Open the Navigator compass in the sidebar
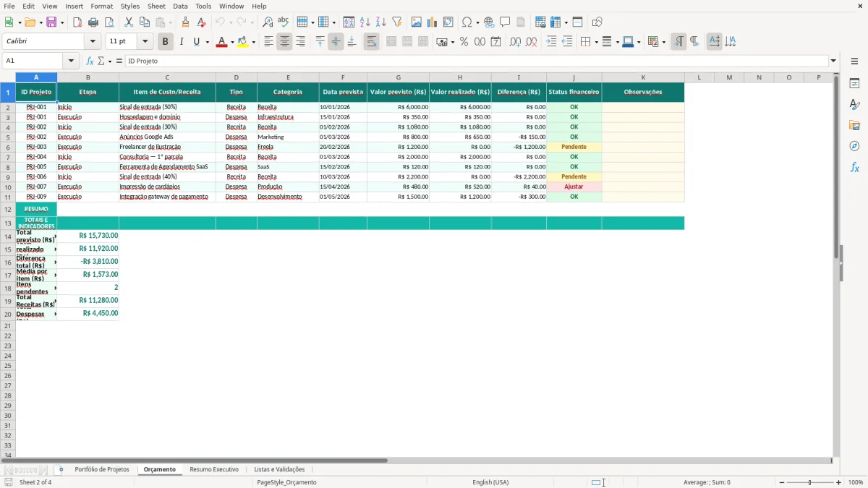 [854, 146]
